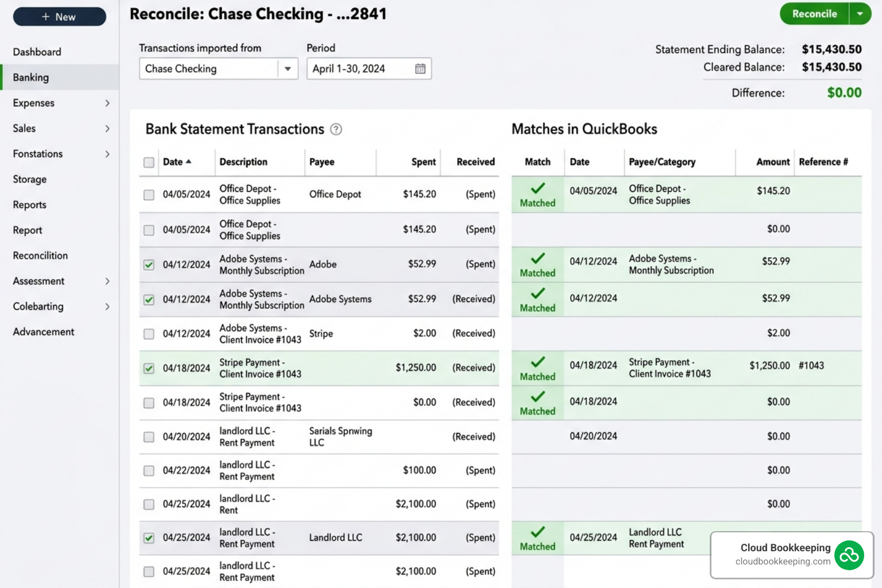Toggle the select-all checkbox in table header
Screen dimensions: 882x588
coord(149,163)
